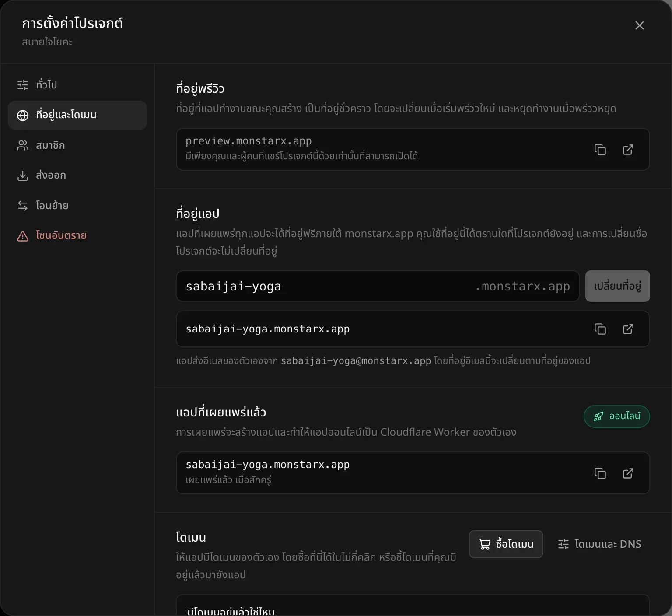Screen dimensions: 672x616
Task: Click the swap arrows icon next to โอนย้าย
Action: (23, 205)
